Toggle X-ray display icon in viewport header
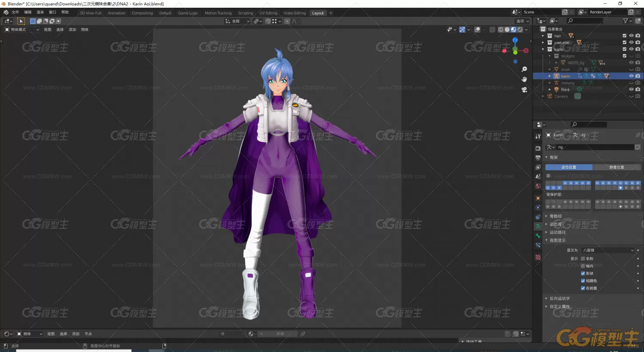 pyautogui.click(x=492, y=30)
